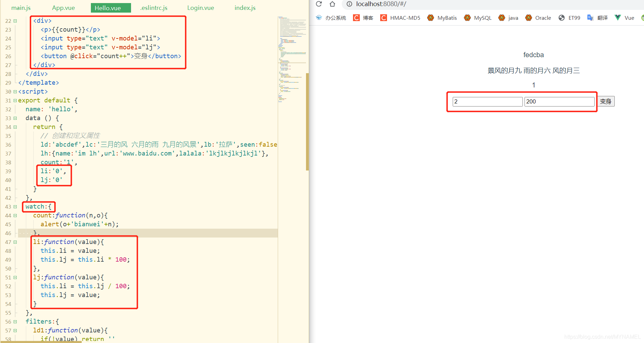This screenshot has height=343, width=644.
Task: Open the MyBatis bookmark
Action: (442, 18)
